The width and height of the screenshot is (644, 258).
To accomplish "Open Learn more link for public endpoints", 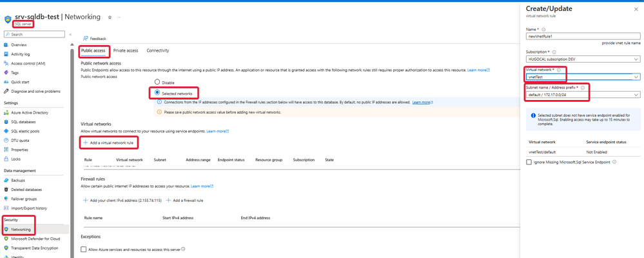I will (478, 70).
